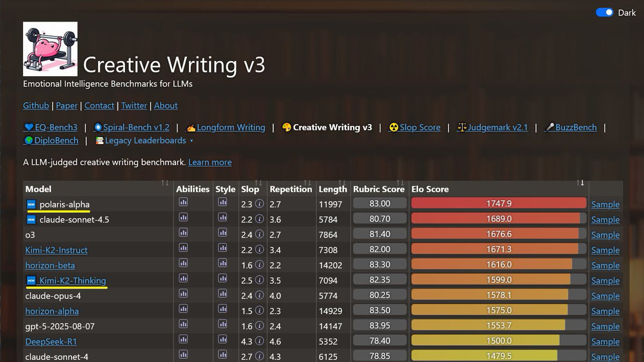Open the Paper link
The image size is (644, 362).
click(67, 106)
